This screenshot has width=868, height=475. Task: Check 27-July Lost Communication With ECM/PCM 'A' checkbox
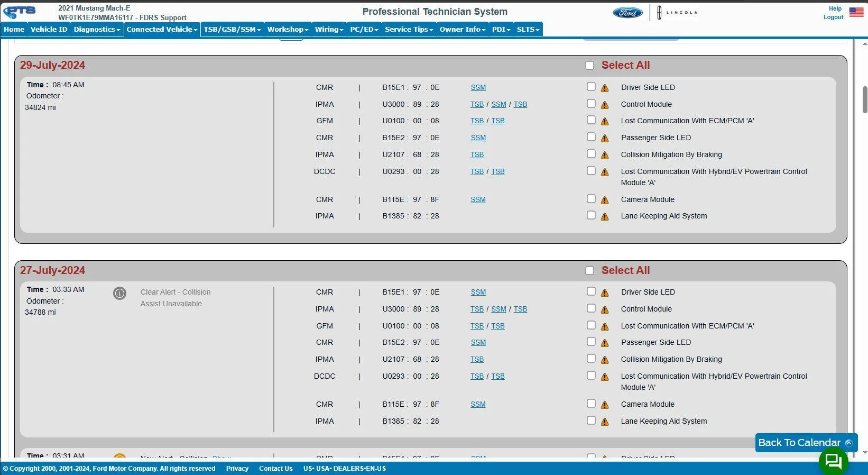click(591, 325)
